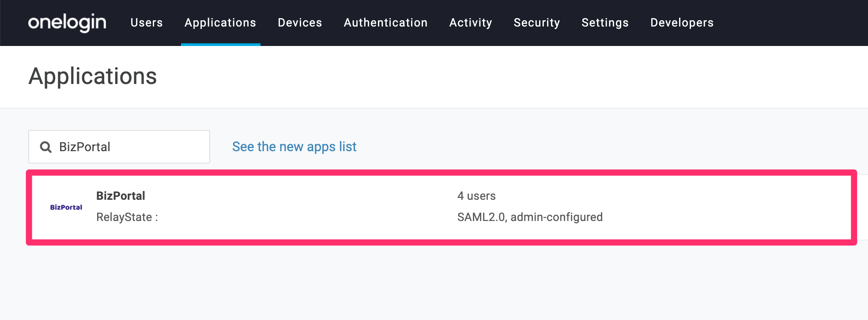This screenshot has height=320, width=868.
Task: Open the Devices menu
Action: pos(300,23)
